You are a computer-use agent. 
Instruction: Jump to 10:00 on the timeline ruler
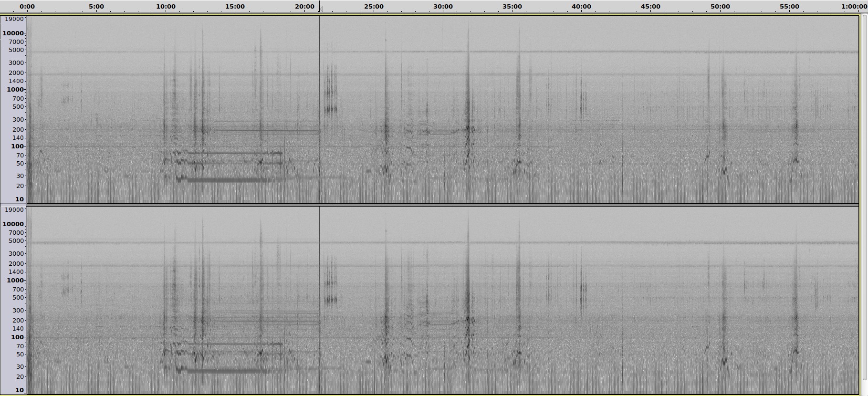coord(166,7)
